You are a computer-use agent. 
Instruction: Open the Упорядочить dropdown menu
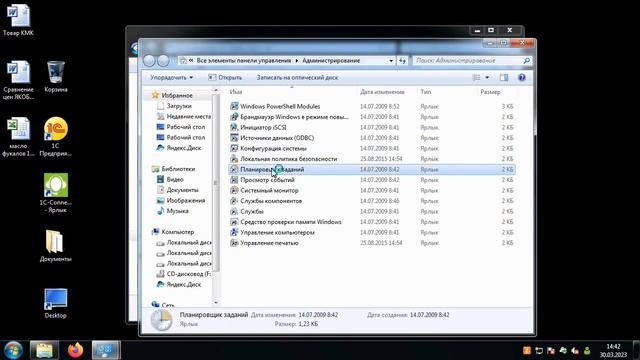(x=171, y=78)
